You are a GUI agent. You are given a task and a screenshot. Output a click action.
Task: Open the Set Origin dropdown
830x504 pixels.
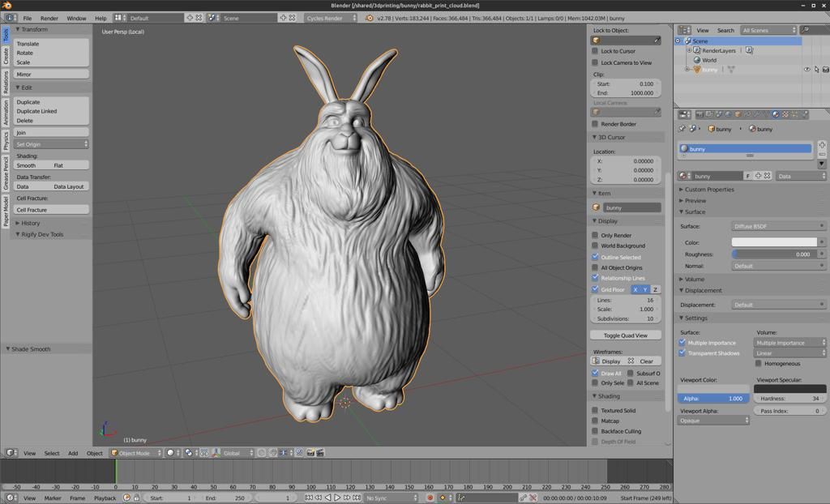pos(51,144)
